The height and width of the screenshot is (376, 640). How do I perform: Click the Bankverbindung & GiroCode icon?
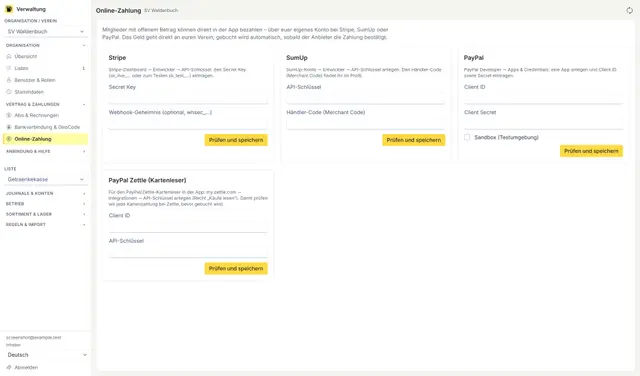[9, 127]
